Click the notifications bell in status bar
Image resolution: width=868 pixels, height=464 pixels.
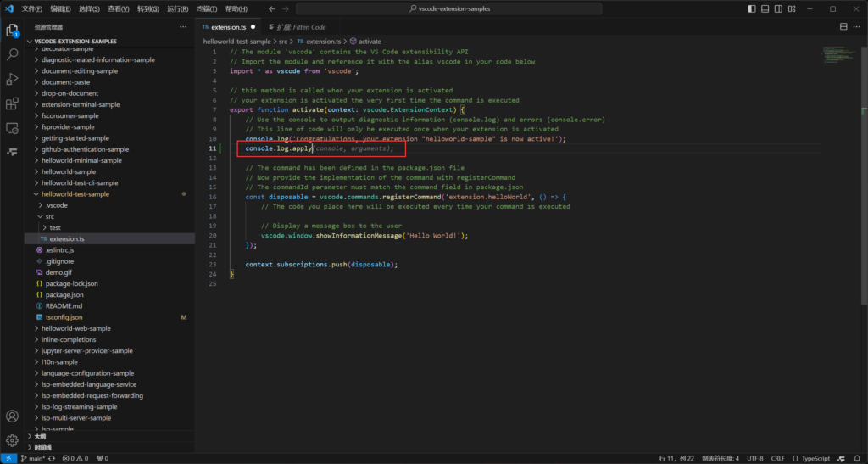856,458
